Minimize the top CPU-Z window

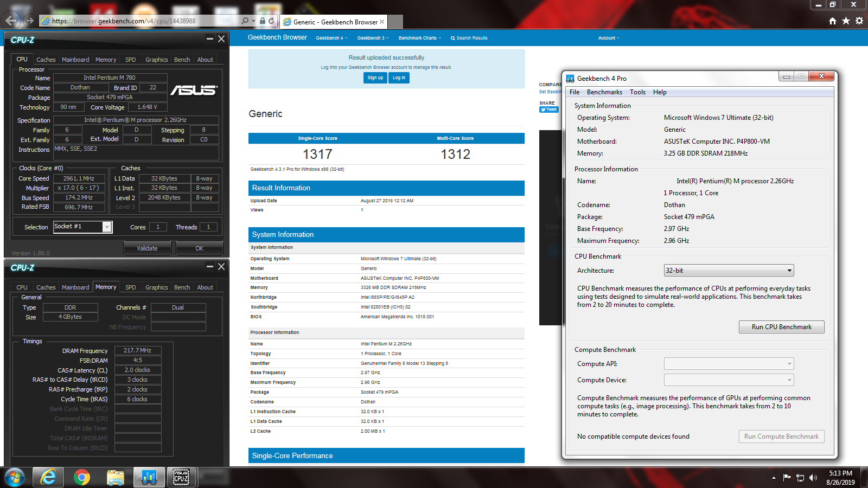coord(210,39)
